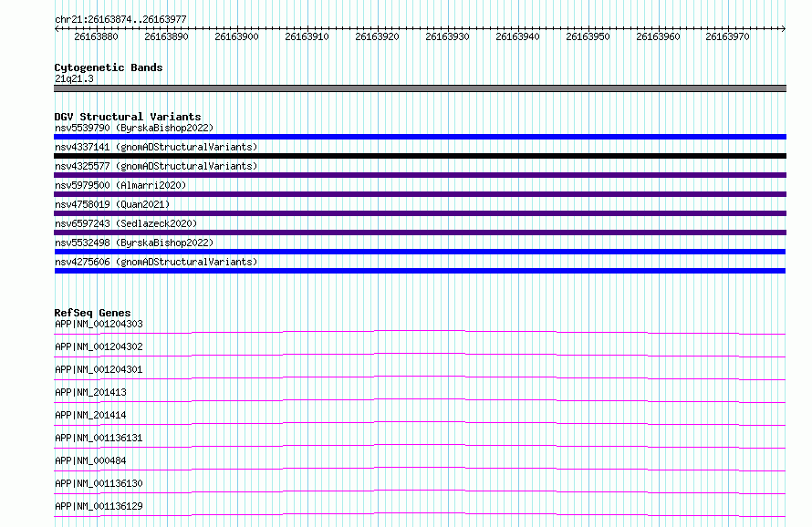Open transcript APP|NM_201414 label
Screen dimensions: 812x527
(90, 415)
